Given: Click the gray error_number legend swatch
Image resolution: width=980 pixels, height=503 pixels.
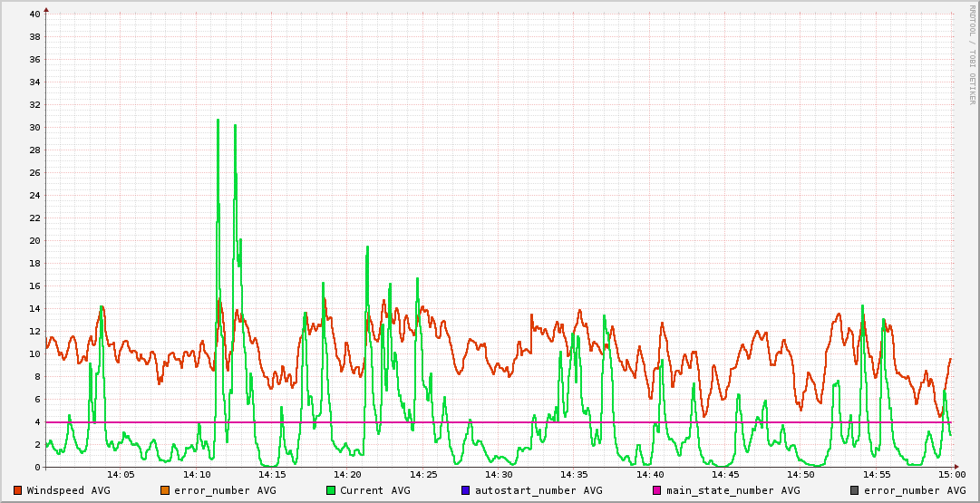Looking at the screenshot, I should (x=855, y=490).
